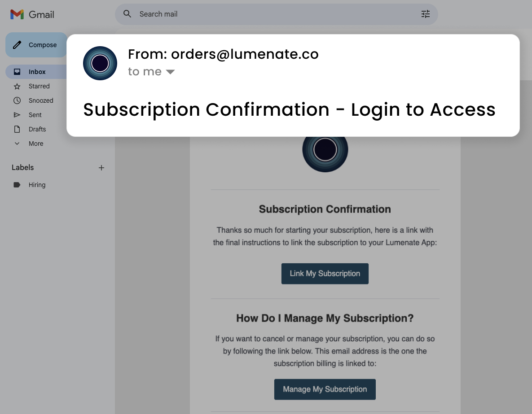Click the sender avatar in header card
This screenshot has height=414, width=532.
(100, 63)
